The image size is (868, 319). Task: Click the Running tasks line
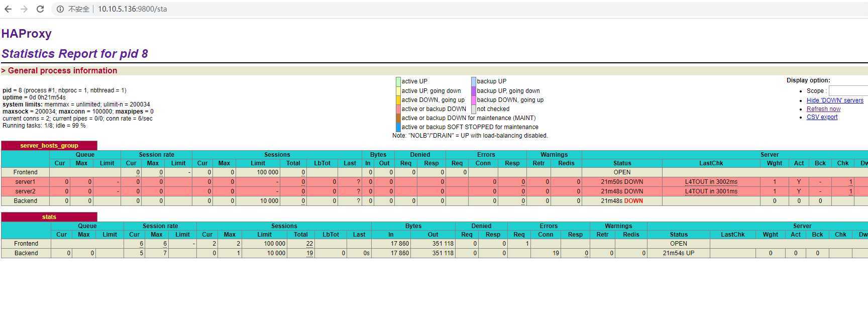pos(44,126)
